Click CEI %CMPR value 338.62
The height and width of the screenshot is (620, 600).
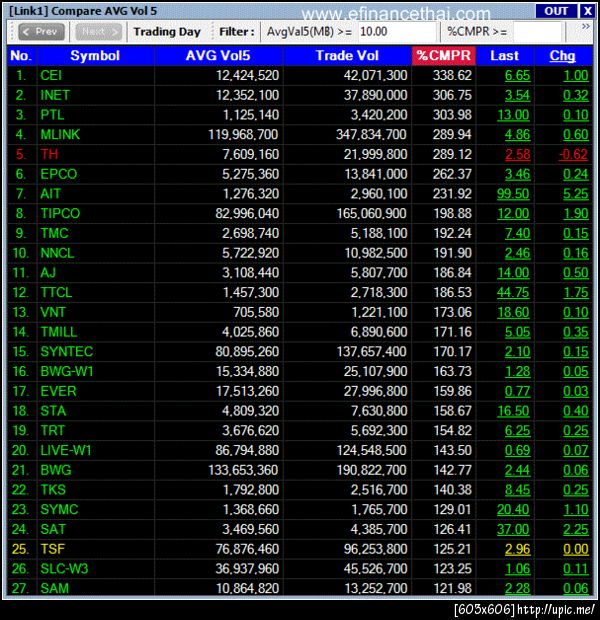click(x=452, y=75)
